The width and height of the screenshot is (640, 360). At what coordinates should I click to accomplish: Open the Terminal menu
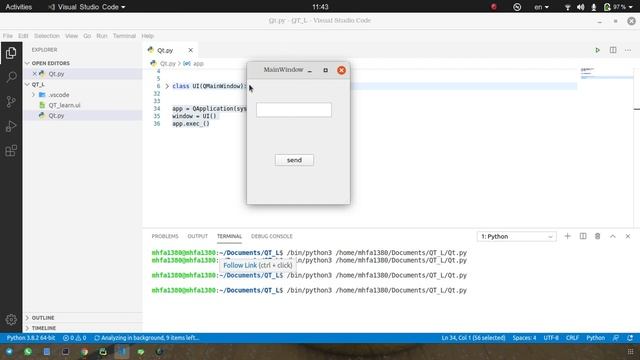pos(124,36)
